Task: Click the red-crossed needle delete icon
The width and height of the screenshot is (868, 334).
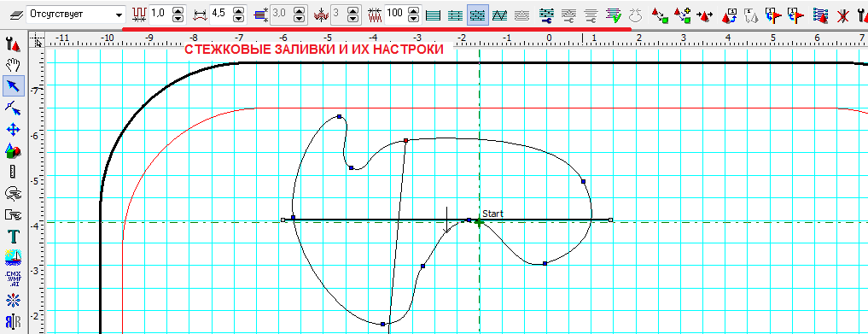Action: point(842,15)
